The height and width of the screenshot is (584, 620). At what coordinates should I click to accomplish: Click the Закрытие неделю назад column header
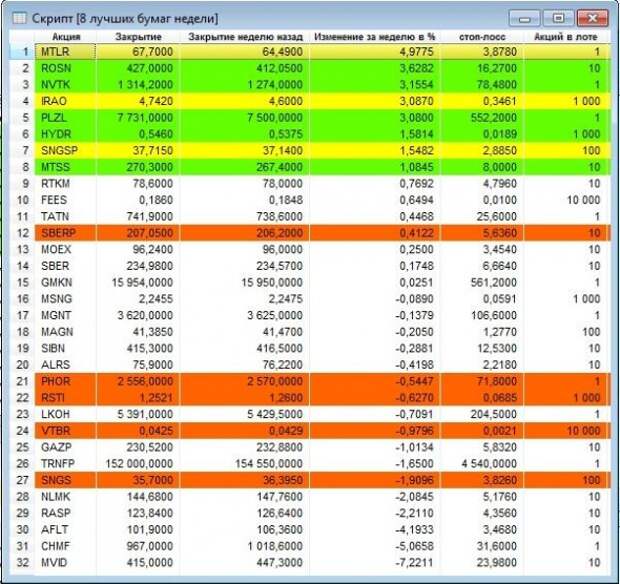245,37
